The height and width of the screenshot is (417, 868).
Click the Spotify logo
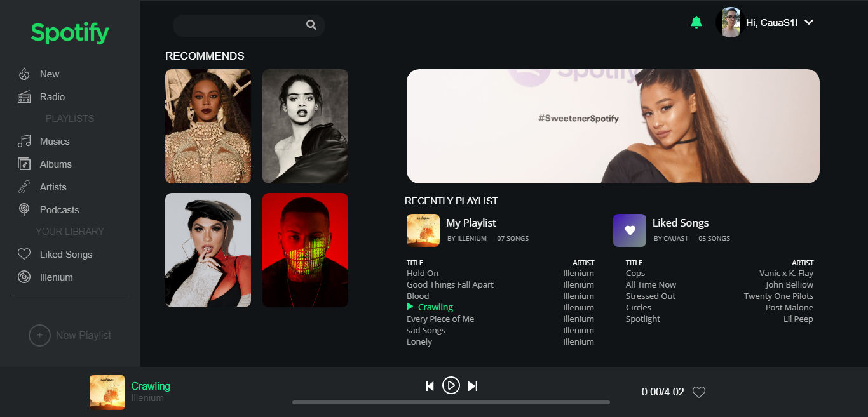[70, 33]
